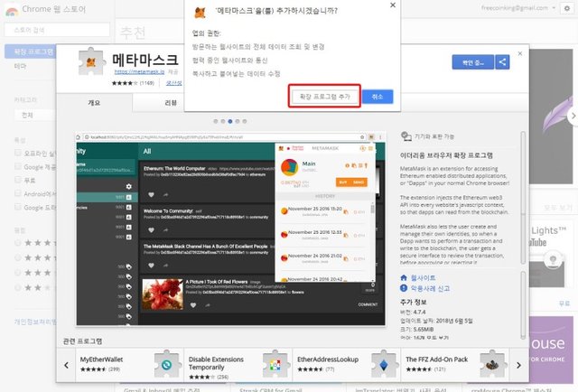
Task: Click the carousel next arrow on right edge
Action: (x=573, y=116)
